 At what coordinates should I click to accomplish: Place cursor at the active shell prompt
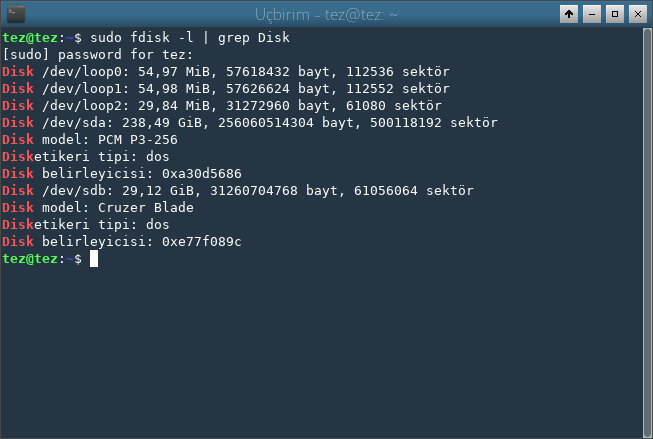pos(94,259)
